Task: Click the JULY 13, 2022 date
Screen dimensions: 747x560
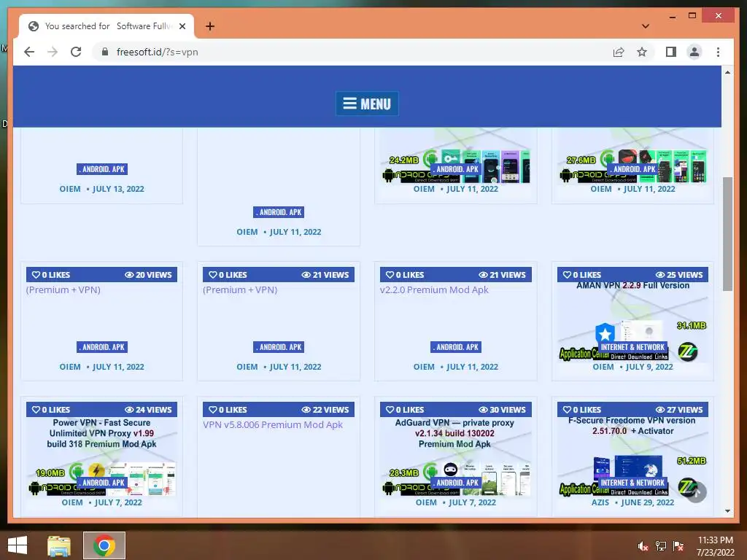Action: tap(118, 189)
